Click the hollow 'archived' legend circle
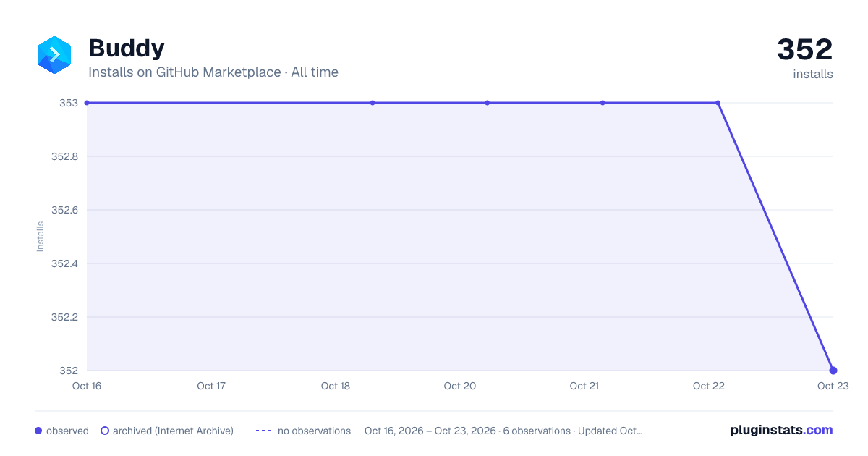This screenshot has height=456, width=868. point(105,431)
